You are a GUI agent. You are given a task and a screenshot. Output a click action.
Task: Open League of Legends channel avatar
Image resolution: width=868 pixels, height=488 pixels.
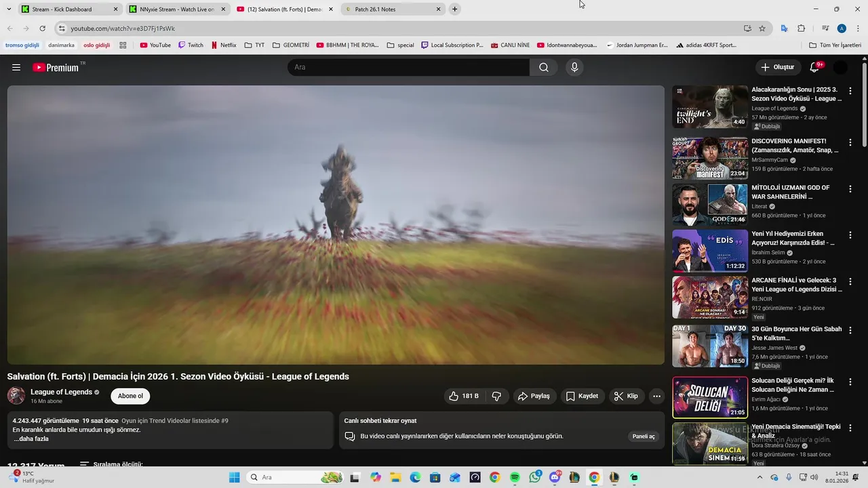tap(16, 396)
